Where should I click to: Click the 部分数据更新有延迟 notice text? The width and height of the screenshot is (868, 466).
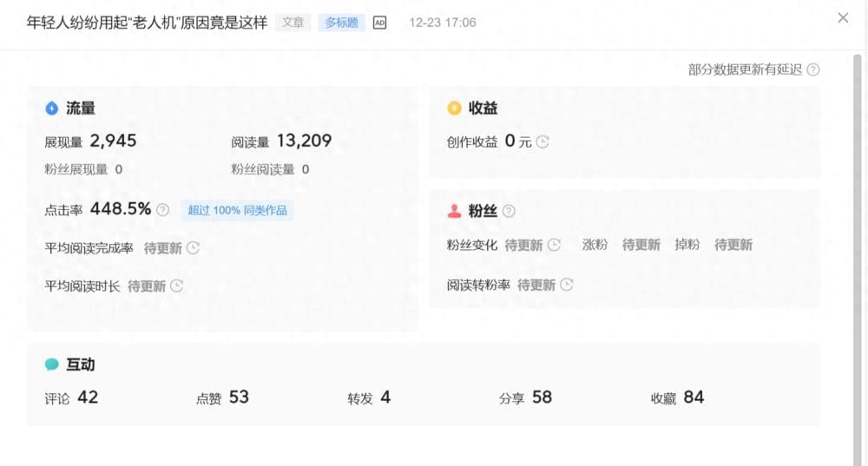point(745,69)
